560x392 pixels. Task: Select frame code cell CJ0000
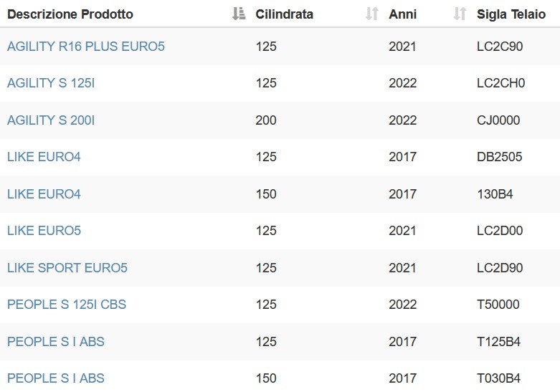point(498,120)
